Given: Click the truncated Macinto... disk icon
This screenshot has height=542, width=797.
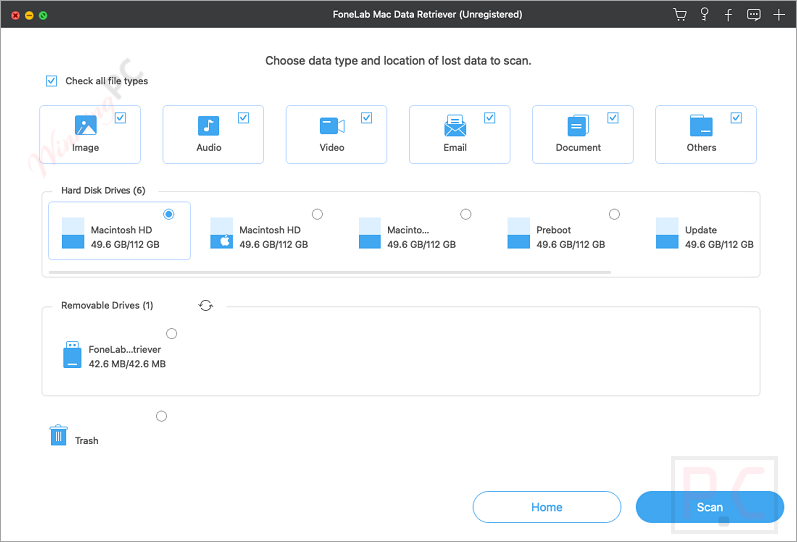Looking at the screenshot, I should [x=370, y=233].
